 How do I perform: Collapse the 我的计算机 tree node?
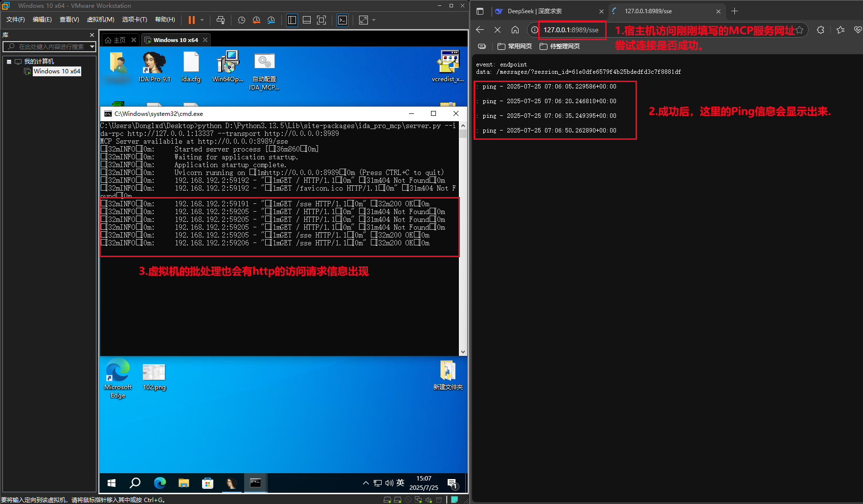point(9,62)
